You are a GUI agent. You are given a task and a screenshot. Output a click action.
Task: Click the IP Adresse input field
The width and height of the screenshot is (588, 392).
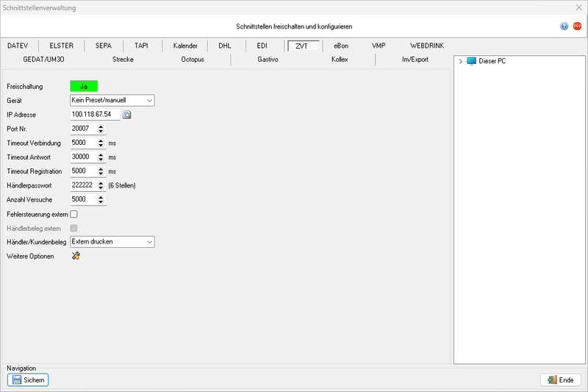[94, 115]
